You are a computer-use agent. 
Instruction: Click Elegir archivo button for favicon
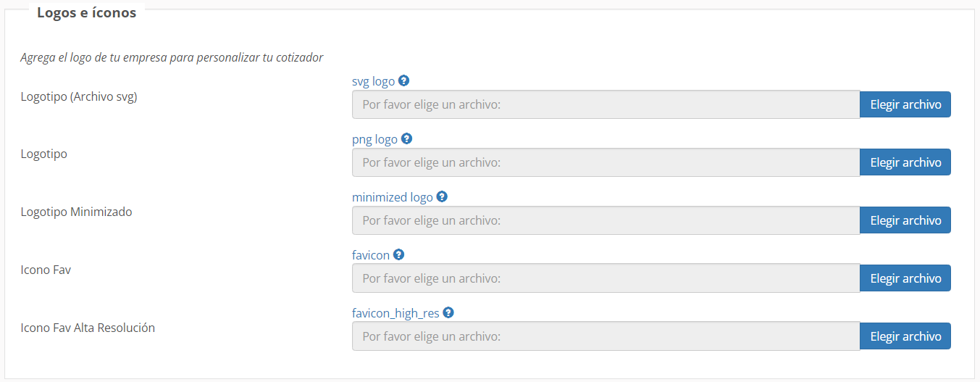pyautogui.click(x=905, y=278)
